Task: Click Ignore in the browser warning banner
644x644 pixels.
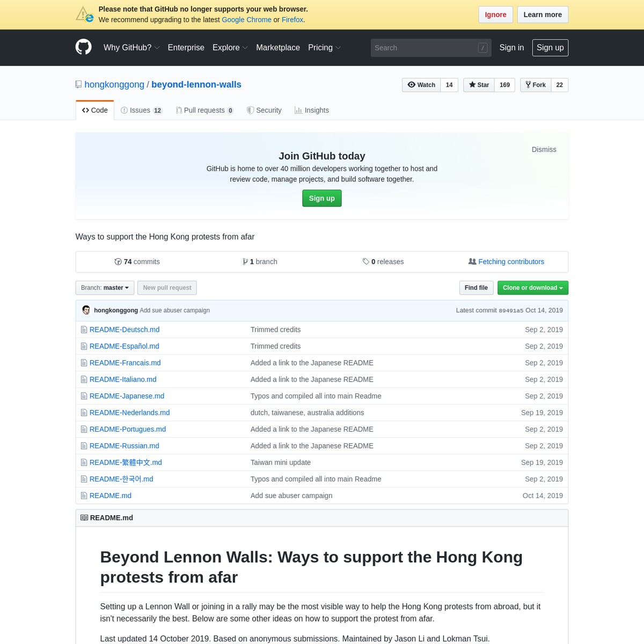Action: pyautogui.click(x=495, y=14)
